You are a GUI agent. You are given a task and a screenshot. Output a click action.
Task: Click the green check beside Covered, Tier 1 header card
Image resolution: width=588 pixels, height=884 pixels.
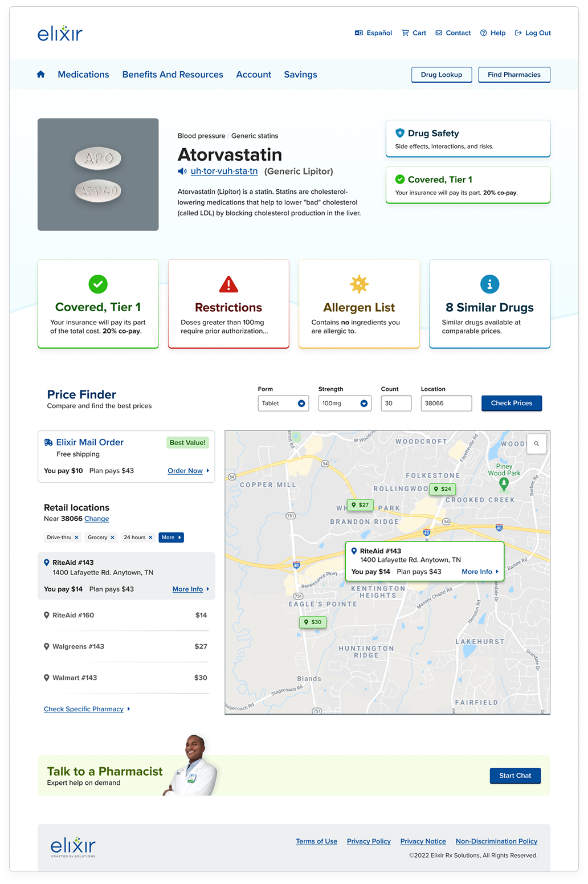400,180
